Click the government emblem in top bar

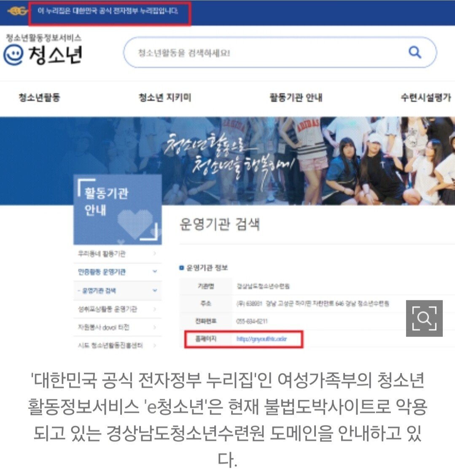[x=17, y=11]
